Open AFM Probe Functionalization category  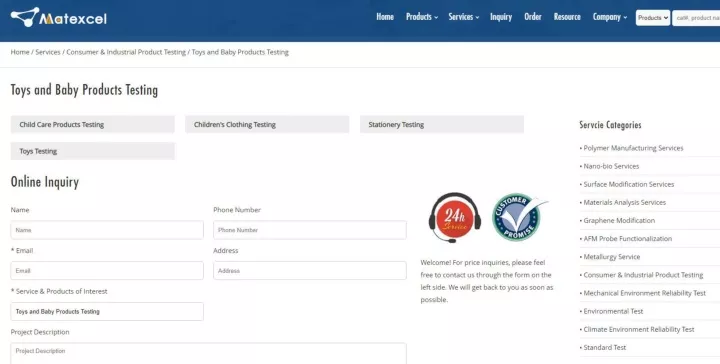point(628,239)
